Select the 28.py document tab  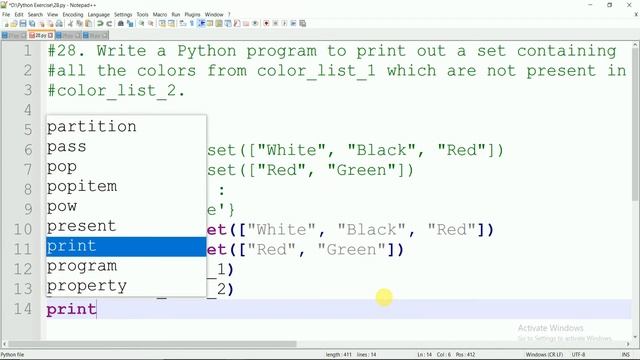tap(41, 36)
